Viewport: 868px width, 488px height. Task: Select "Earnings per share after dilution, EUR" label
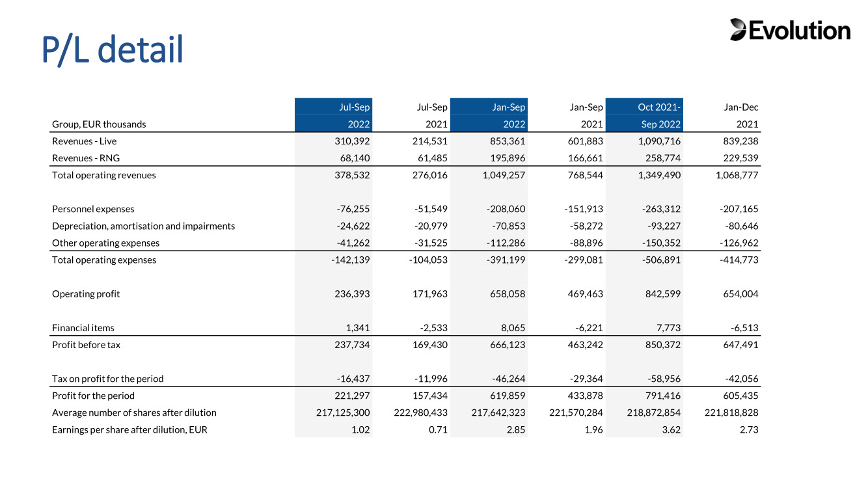pos(129,429)
